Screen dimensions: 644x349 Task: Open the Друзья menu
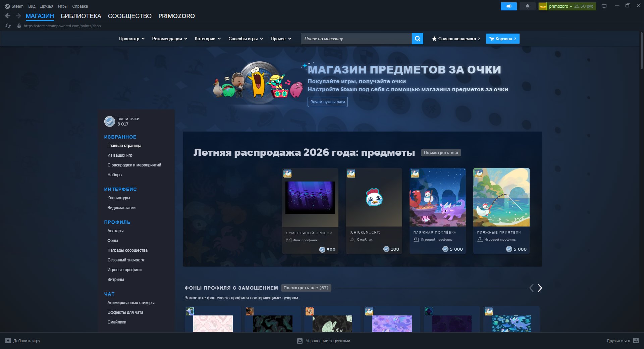coord(47,6)
